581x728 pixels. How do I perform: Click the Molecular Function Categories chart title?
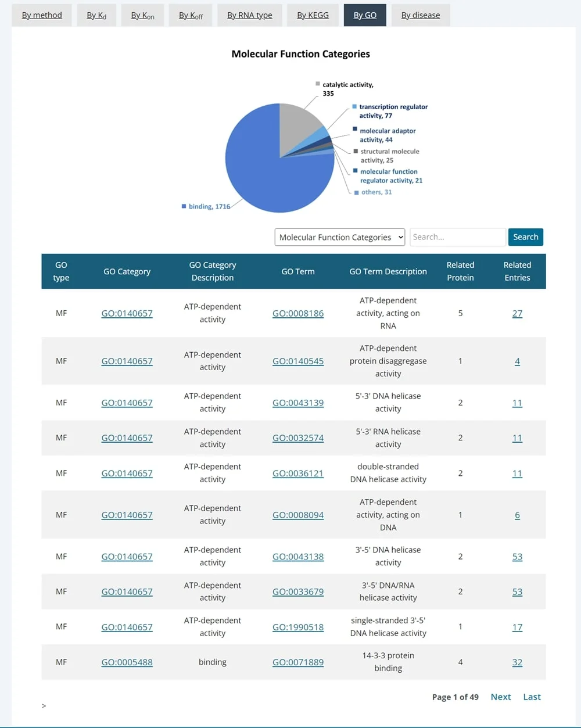point(300,54)
